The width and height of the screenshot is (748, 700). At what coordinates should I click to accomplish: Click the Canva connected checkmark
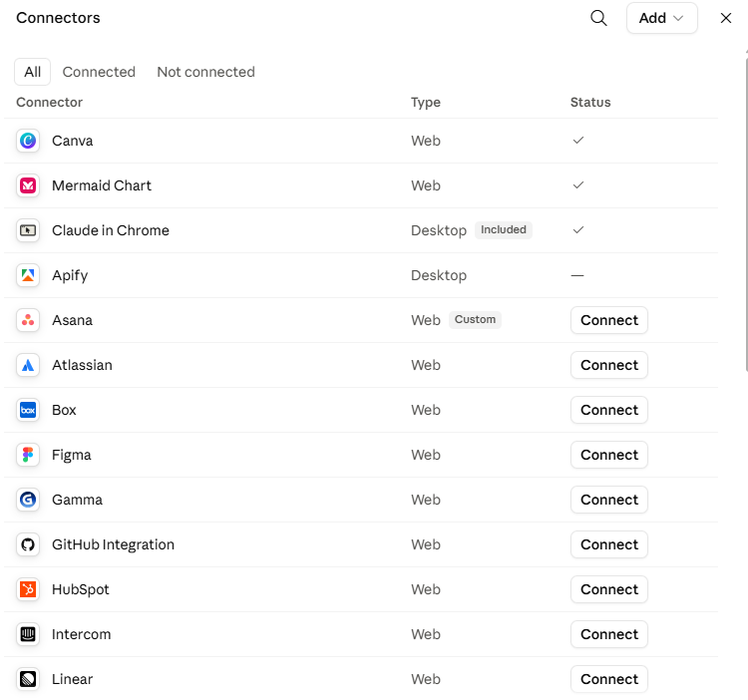click(x=578, y=141)
